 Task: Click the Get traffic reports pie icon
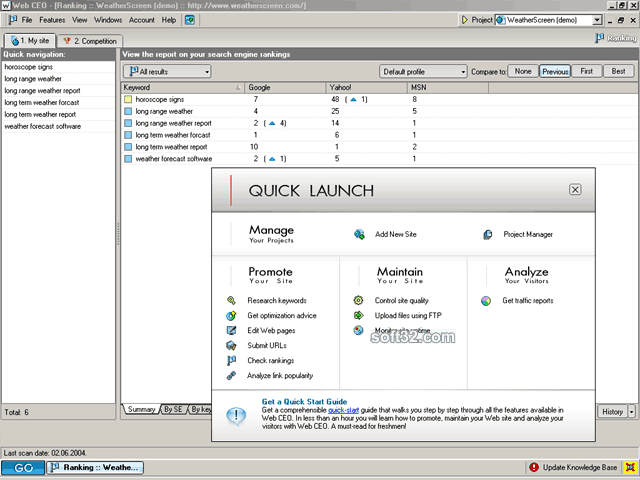[486, 301]
